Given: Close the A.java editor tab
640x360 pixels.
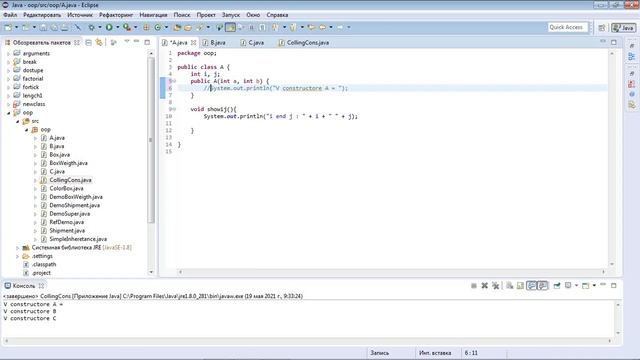Looking at the screenshot, I should click(193, 42).
